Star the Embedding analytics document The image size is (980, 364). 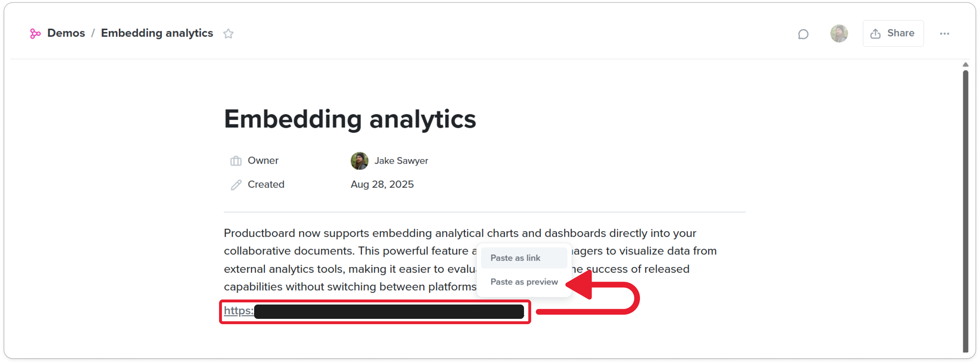click(228, 34)
